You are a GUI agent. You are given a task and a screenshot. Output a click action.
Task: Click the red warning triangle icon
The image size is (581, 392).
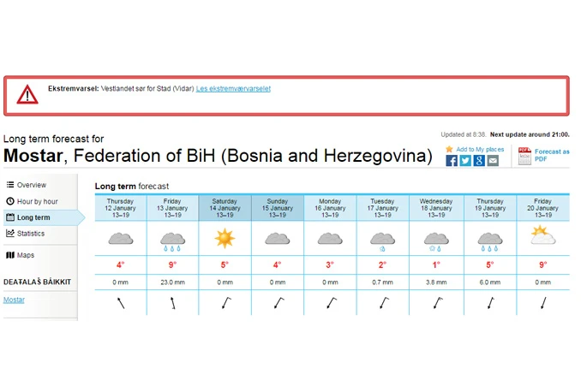27,94
